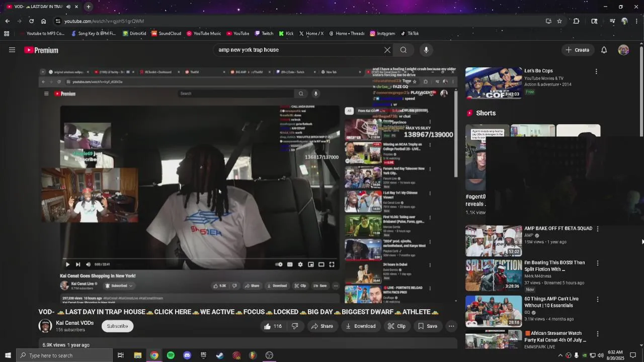Open Kai Cenat VODs channel name

pos(75,323)
